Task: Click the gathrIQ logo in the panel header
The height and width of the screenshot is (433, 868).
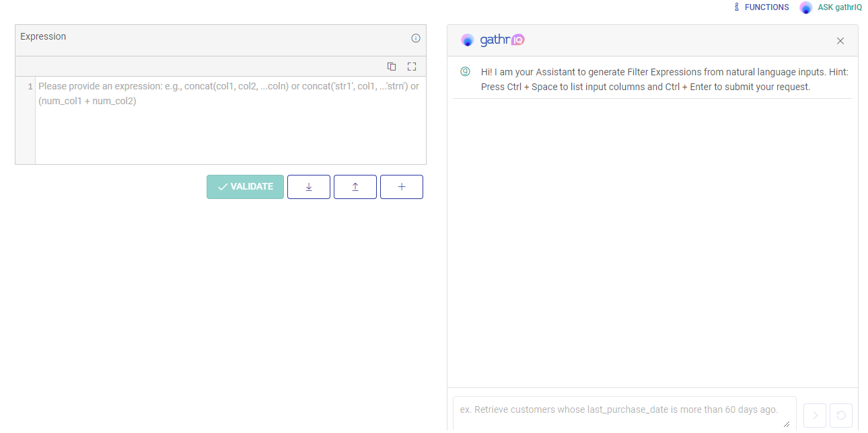Action: 493,40
